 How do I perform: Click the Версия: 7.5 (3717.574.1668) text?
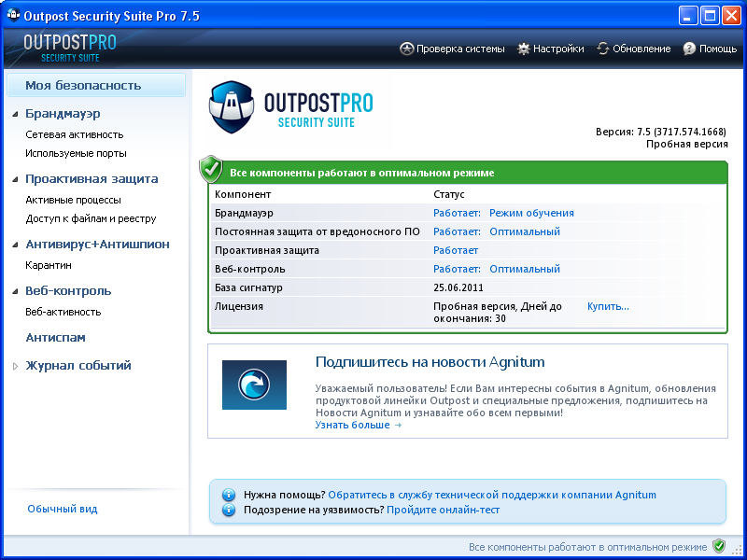(661, 132)
